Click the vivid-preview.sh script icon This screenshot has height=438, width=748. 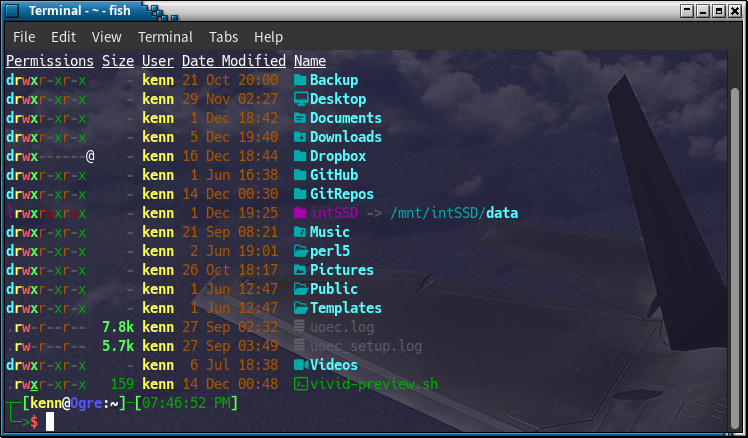[x=301, y=384]
